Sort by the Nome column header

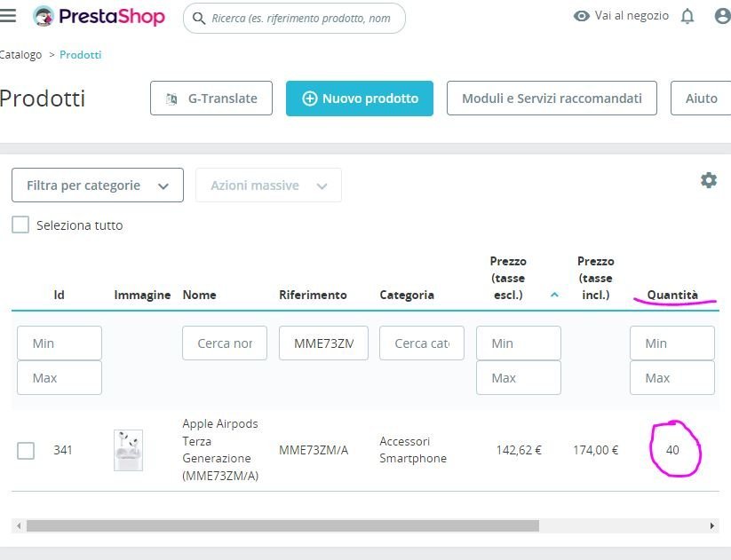click(200, 295)
